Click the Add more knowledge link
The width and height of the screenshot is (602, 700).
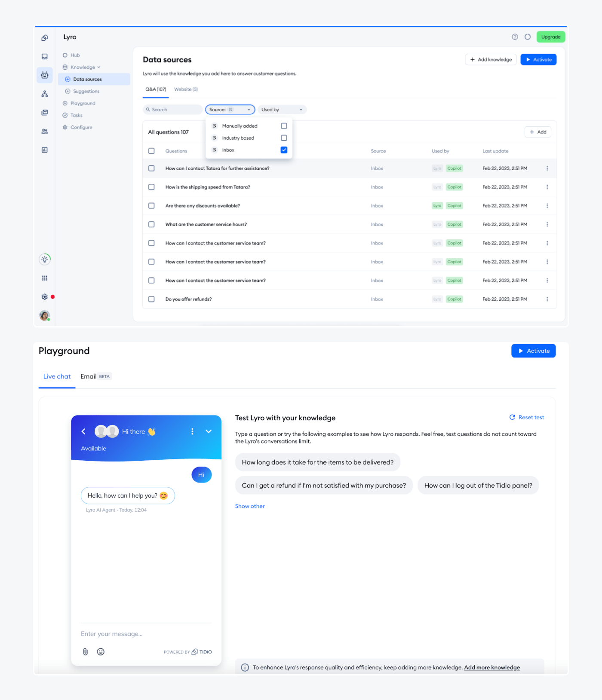492,667
